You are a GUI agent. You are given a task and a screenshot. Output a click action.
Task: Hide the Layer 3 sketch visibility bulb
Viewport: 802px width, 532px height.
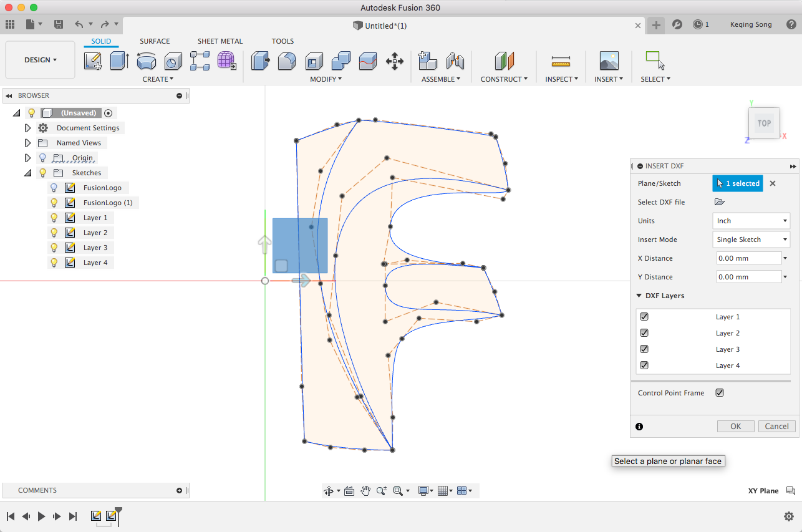point(54,248)
